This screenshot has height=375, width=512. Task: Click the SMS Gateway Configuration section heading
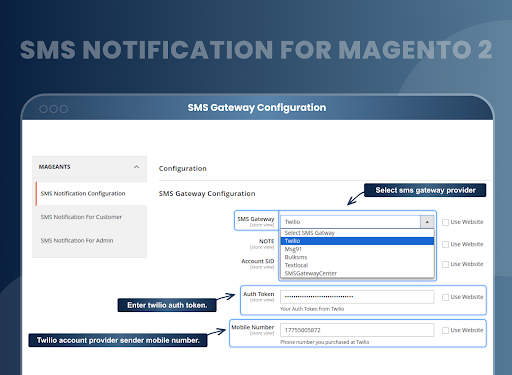tap(207, 194)
